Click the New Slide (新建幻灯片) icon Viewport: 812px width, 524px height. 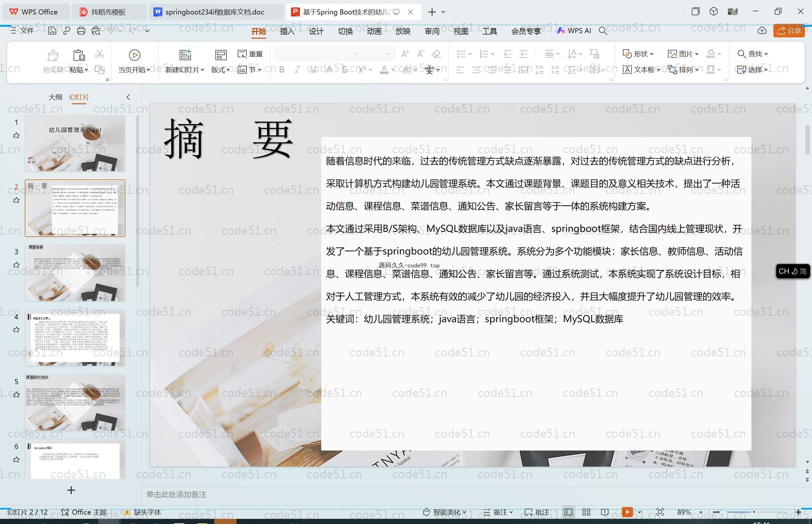click(185, 55)
